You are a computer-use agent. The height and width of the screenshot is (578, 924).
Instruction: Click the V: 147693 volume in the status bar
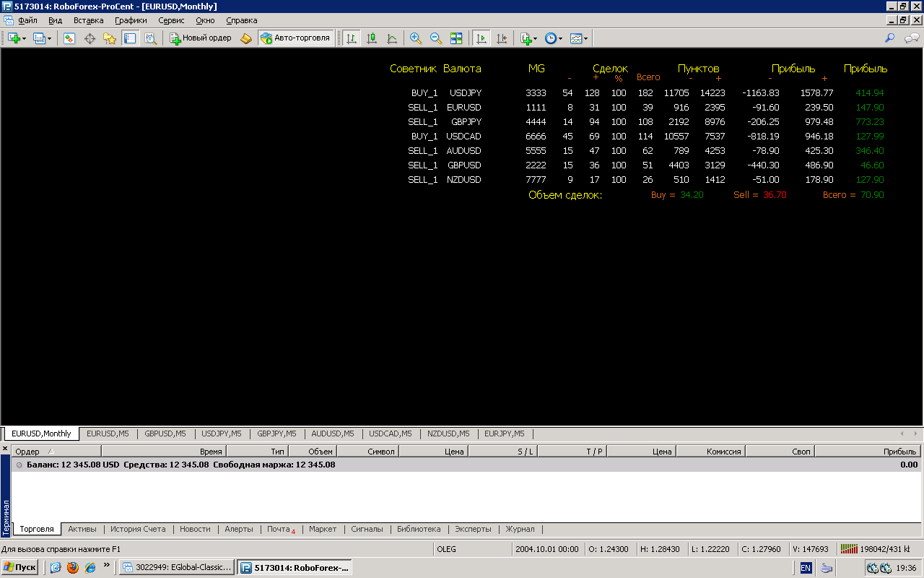click(811, 549)
